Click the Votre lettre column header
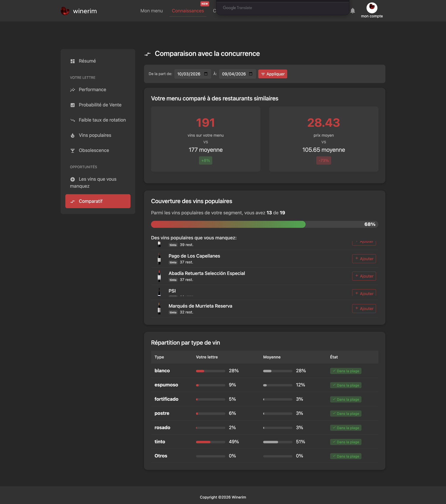 tap(207, 357)
